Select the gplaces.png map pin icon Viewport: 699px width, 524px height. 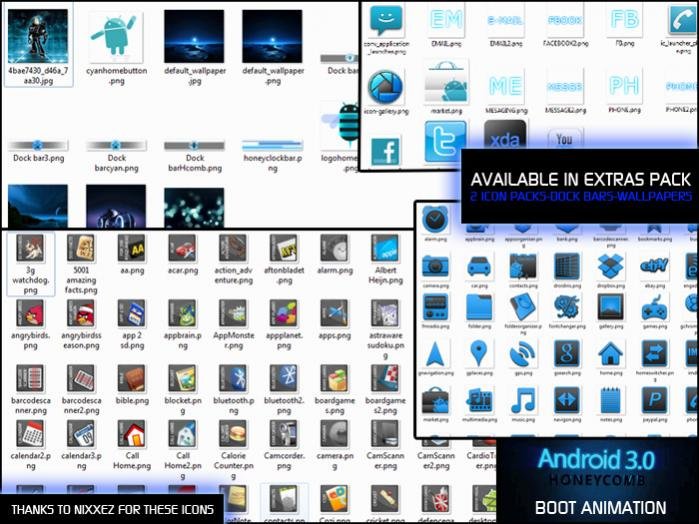479,354
